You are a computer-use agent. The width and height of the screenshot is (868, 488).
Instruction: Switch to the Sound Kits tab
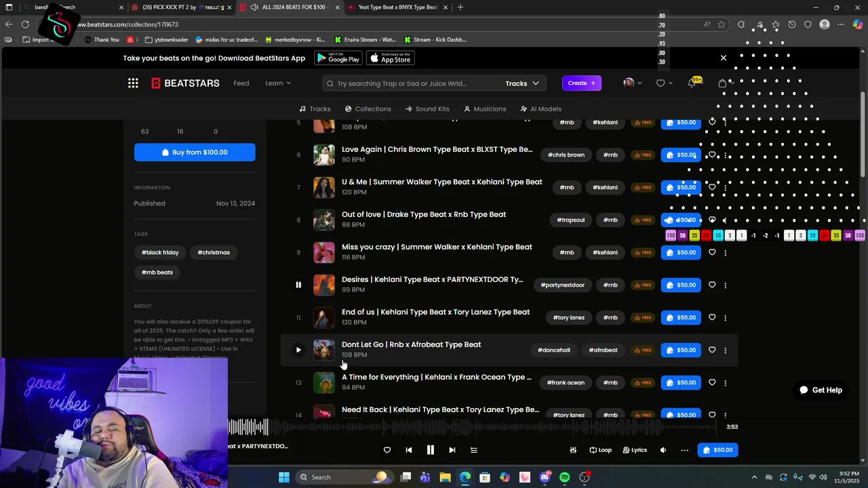pos(427,108)
